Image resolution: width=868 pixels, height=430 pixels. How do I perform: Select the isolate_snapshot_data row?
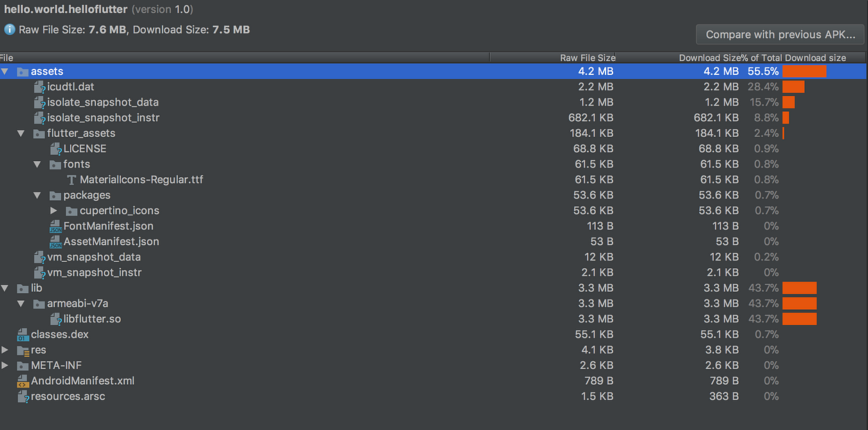point(434,102)
